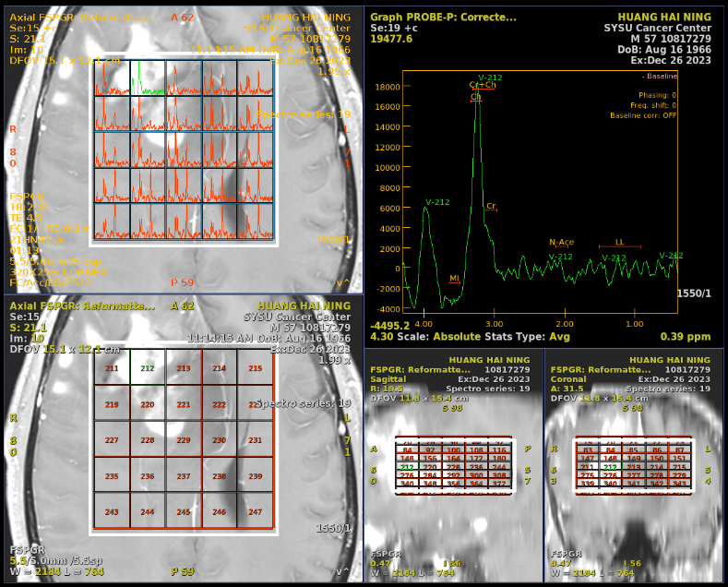Select voxel 214 in the numbered axial grid

[220, 368]
